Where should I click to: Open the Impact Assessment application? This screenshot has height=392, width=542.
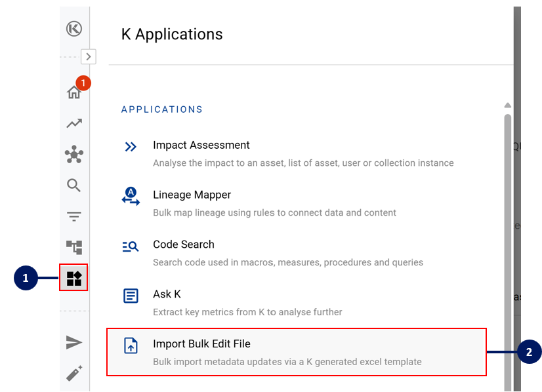(x=201, y=146)
